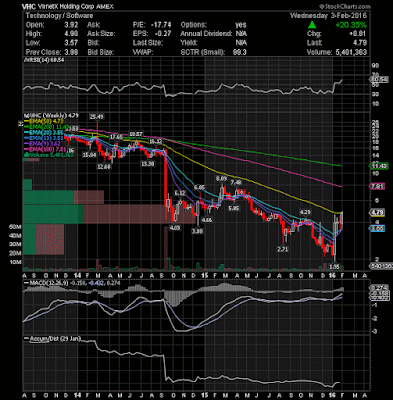Screen dimensions: 393x400
Task: Click the 25.49 peak price label
Action: pos(97,117)
